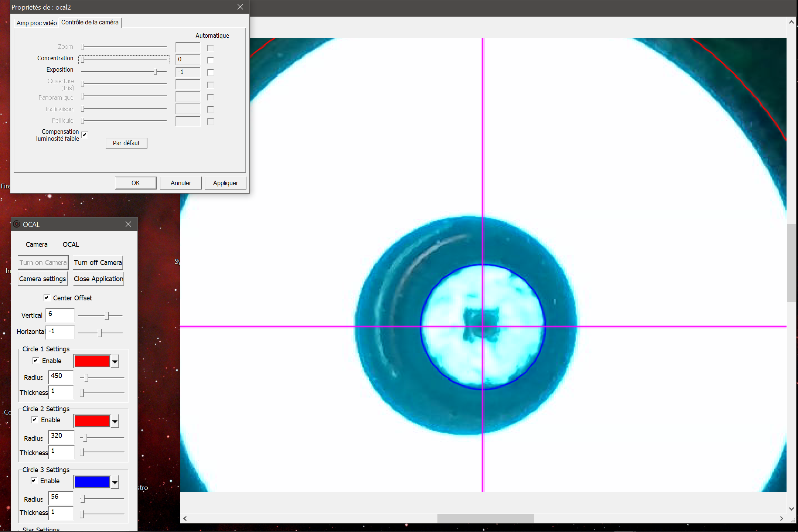This screenshot has width=798, height=532.
Task: Toggle Compensation luminosité faible checkbox
Action: [x=85, y=135]
